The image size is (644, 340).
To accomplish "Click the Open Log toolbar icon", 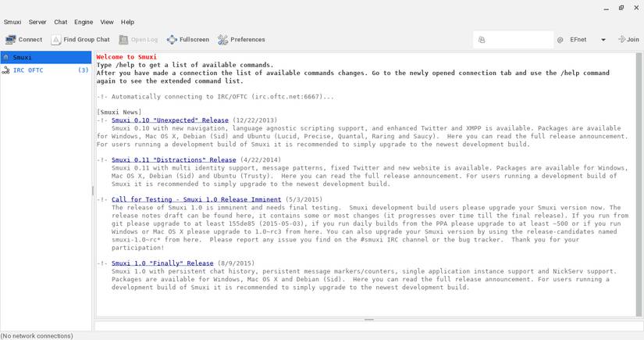I will [x=123, y=39].
